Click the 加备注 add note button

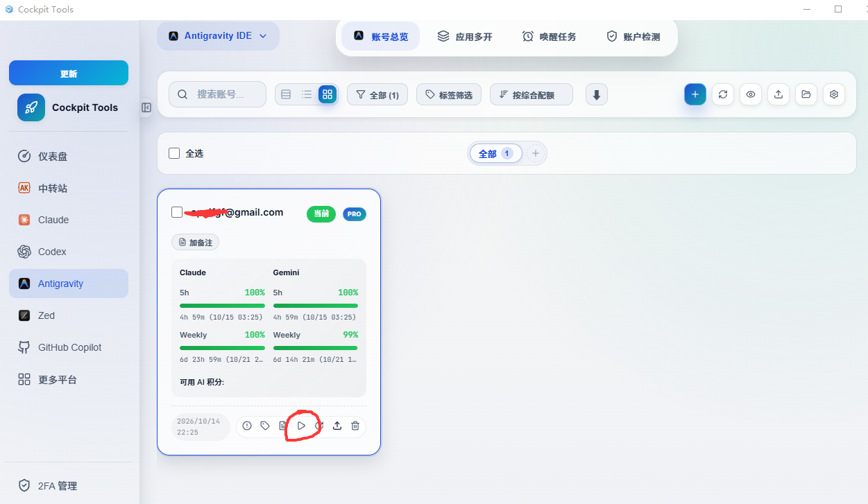[196, 243]
